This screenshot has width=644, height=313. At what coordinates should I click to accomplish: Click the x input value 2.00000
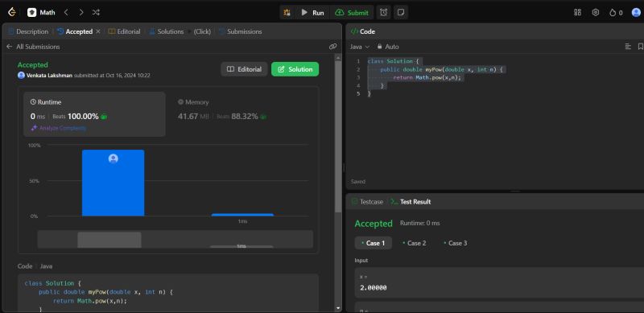pyautogui.click(x=374, y=288)
